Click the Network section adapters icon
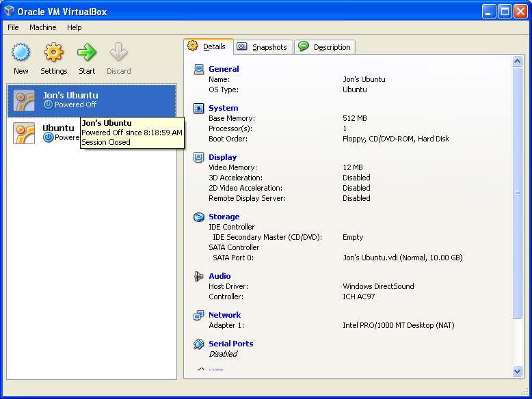The width and height of the screenshot is (532, 399). click(x=199, y=315)
